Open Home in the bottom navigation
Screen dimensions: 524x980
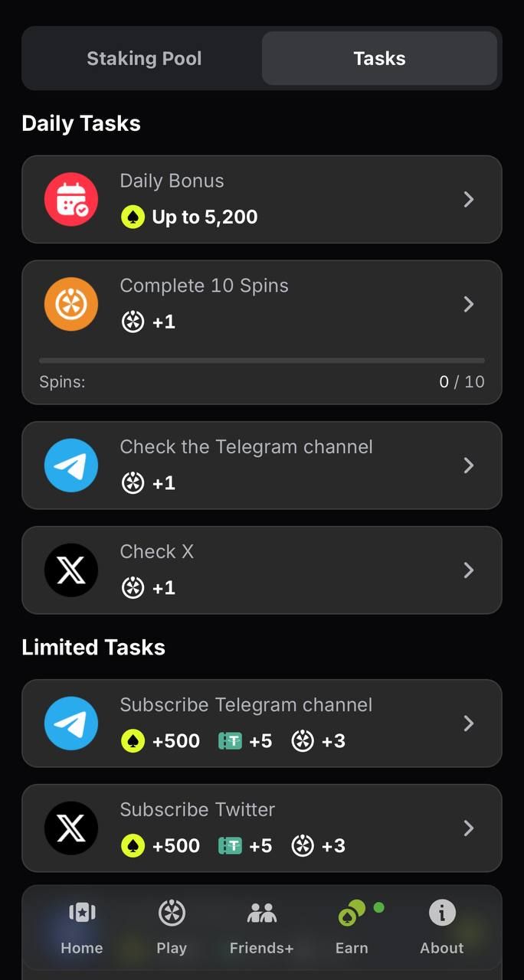82,927
